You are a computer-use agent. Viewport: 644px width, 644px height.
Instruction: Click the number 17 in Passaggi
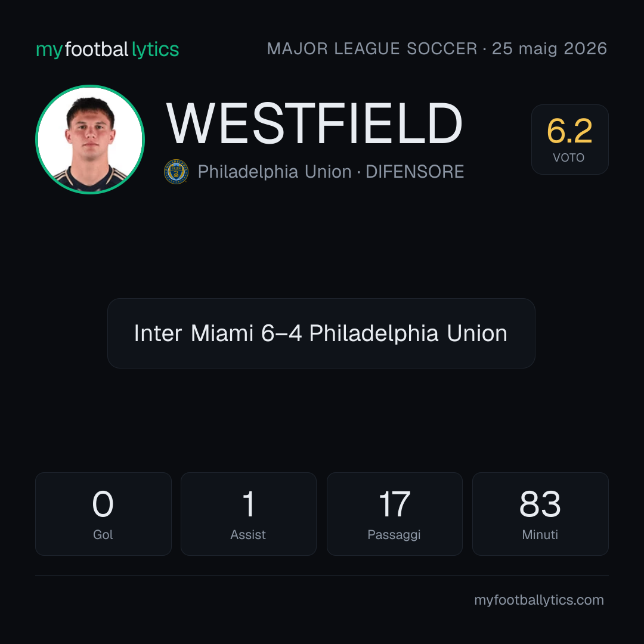394,504
